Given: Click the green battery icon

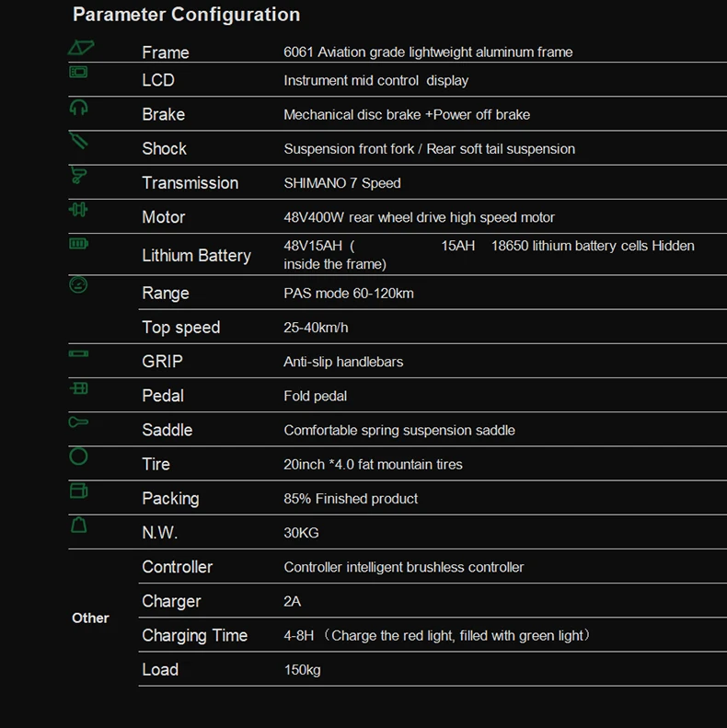Looking at the screenshot, I should pyautogui.click(x=79, y=243).
